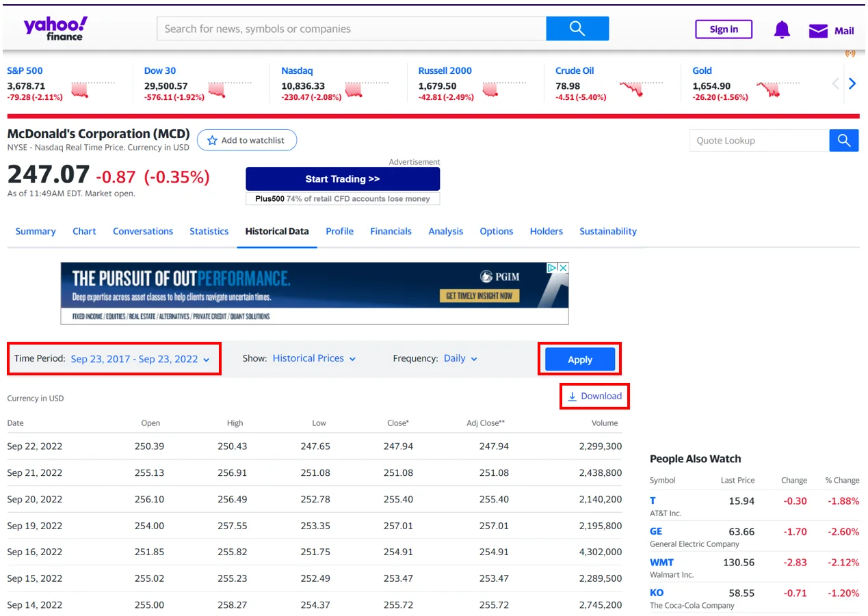Focus the main news and symbols search field
Screen dimensions: 868x616
pyautogui.click(x=352, y=29)
